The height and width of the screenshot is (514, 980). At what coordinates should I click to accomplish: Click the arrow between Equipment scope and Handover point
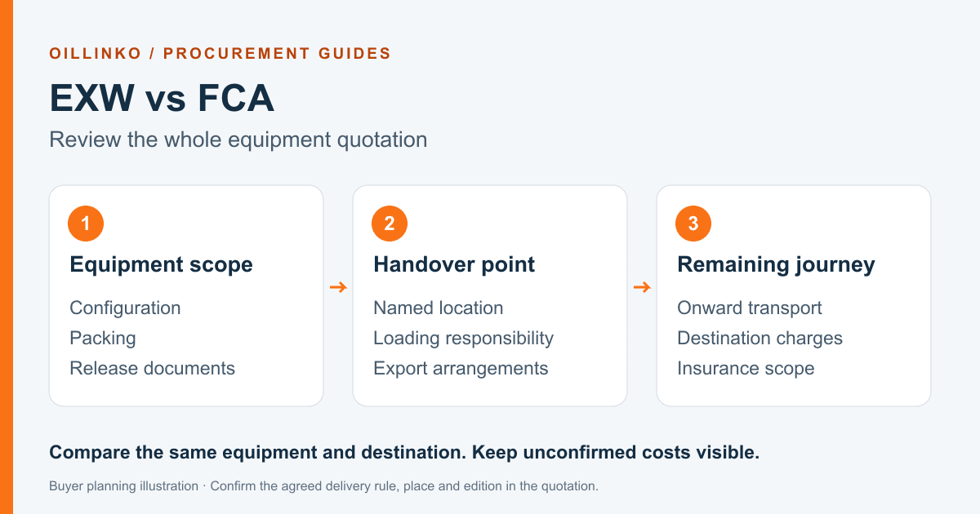pyautogui.click(x=338, y=287)
